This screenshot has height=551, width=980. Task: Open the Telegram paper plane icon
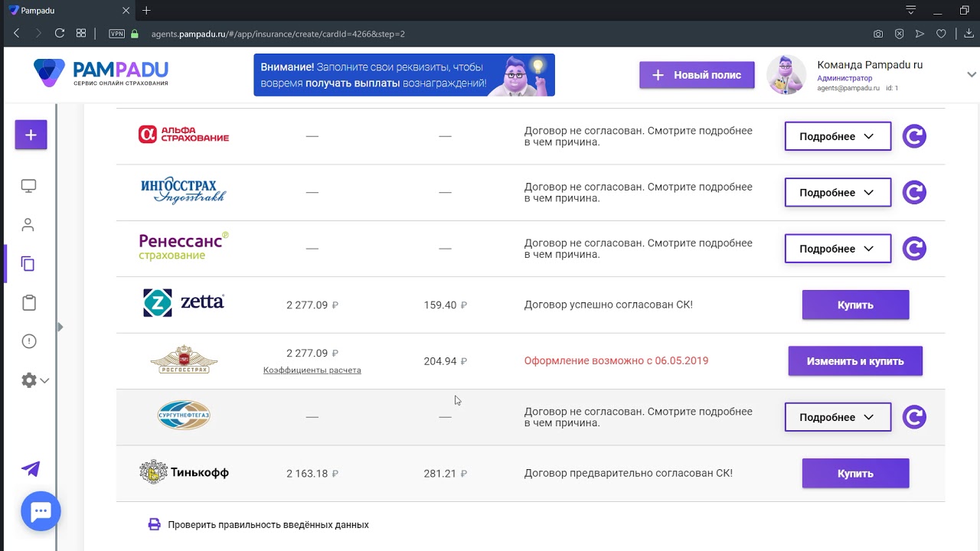[x=31, y=469]
